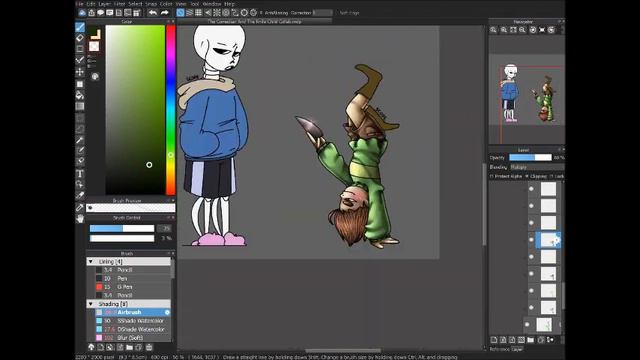Select the Airbrush brush
The height and width of the screenshot is (360, 640).
click(x=133, y=312)
